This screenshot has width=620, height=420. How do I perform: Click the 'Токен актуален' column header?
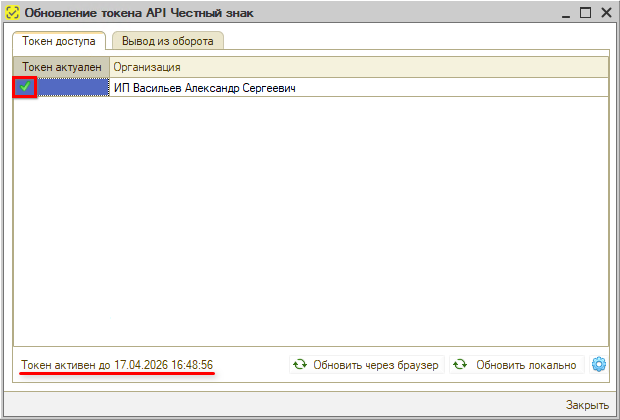[x=61, y=66]
